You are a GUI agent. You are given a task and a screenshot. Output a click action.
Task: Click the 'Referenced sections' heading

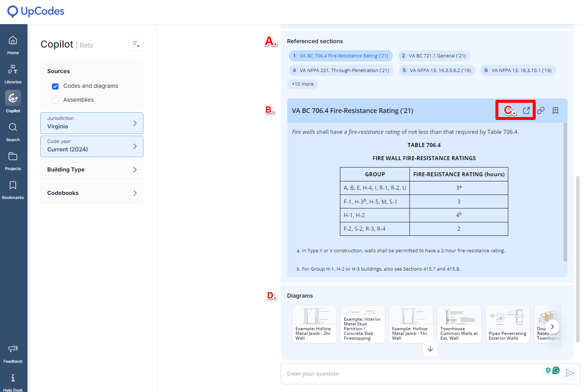tap(315, 41)
